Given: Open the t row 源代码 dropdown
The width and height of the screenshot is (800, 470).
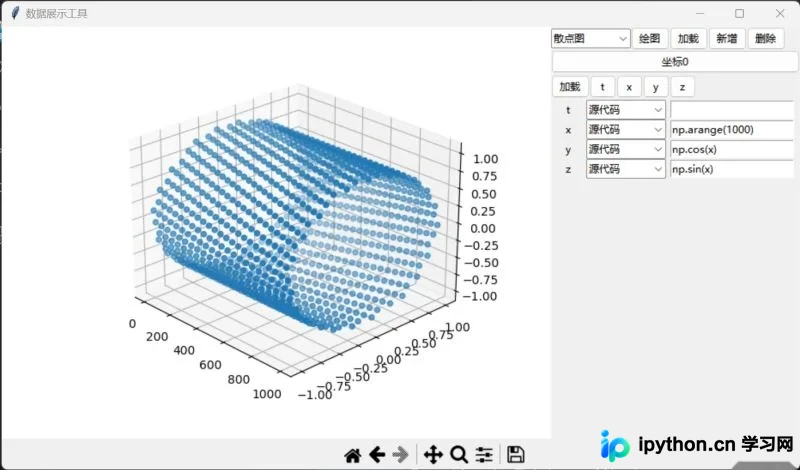Looking at the screenshot, I should click(x=626, y=110).
